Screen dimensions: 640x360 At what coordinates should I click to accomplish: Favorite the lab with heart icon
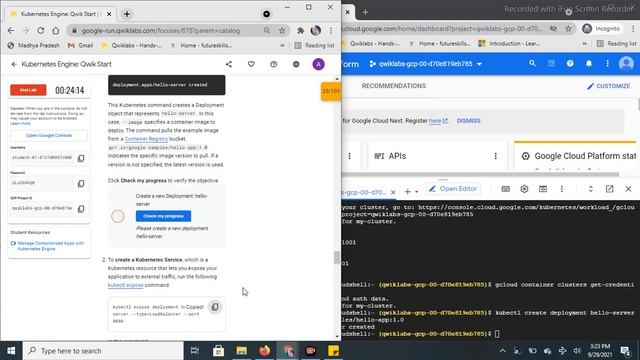click(x=251, y=64)
